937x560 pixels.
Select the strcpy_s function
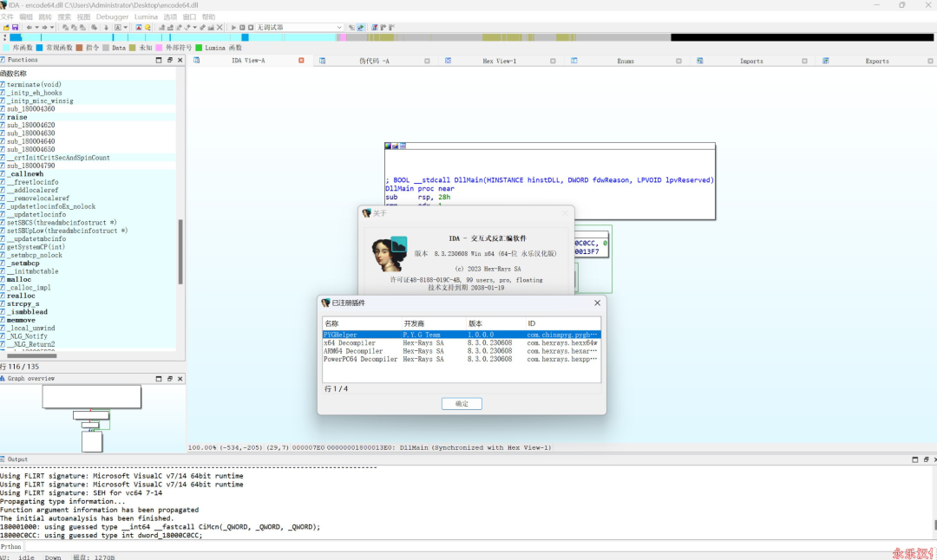88,304
